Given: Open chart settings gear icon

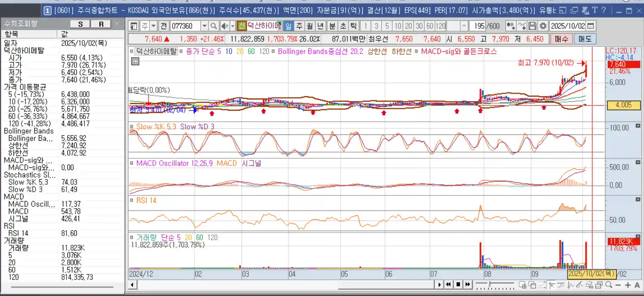Looking at the screenshot, I should click(x=543, y=26).
